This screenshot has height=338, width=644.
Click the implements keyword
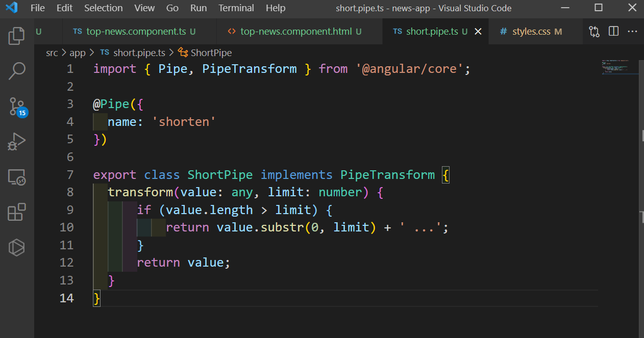pyautogui.click(x=296, y=175)
